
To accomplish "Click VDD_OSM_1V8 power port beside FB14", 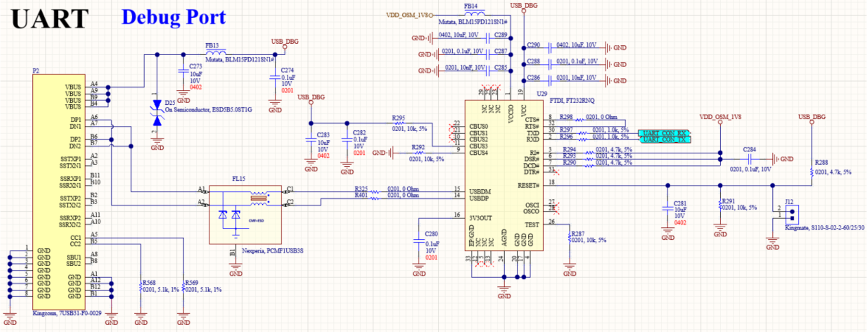I will pos(409,15).
